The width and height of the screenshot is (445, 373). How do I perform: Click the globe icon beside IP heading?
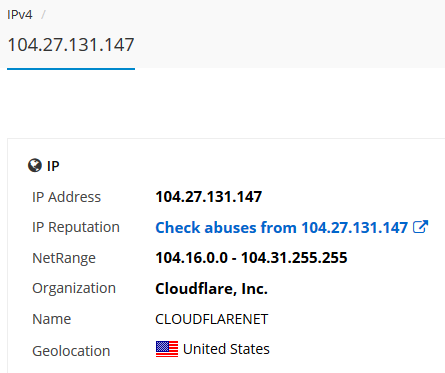tap(35, 165)
